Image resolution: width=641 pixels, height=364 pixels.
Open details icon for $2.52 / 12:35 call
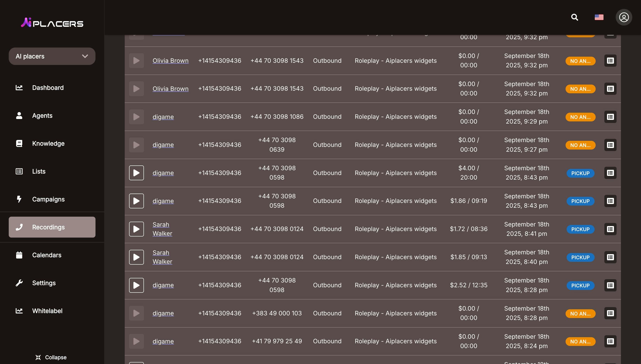coord(610,285)
